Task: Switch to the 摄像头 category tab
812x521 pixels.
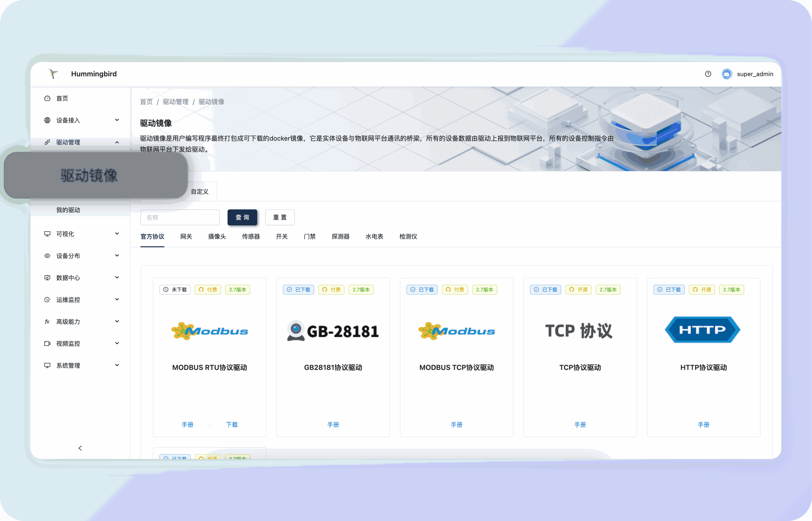Action: 217,236
